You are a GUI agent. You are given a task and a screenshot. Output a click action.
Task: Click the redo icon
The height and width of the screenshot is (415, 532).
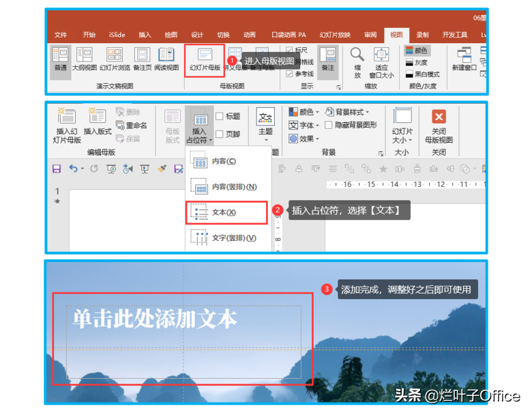click(x=94, y=168)
